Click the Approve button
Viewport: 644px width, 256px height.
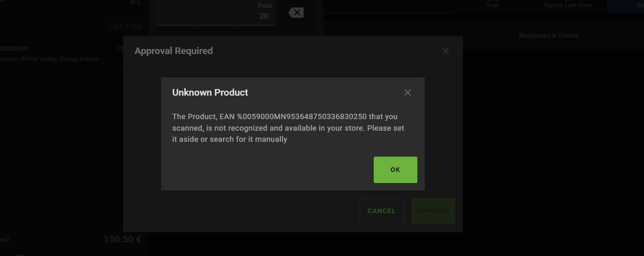(x=433, y=211)
